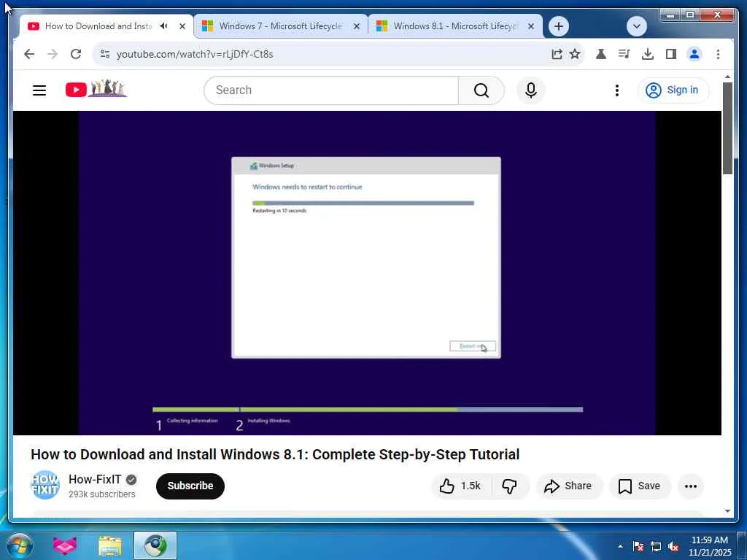Close the YouTube video tab
Viewport: 747px width, 560px height.
pos(182,26)
